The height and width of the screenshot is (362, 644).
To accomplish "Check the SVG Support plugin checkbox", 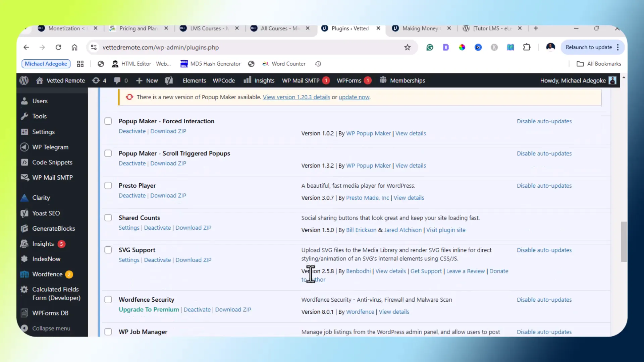I will pos(108,250).
